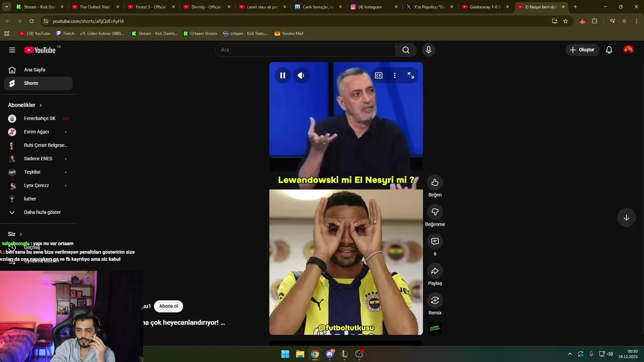
Task: Click the install app icon in address bar
Action: pyautogui.click(x=554, y=21)
